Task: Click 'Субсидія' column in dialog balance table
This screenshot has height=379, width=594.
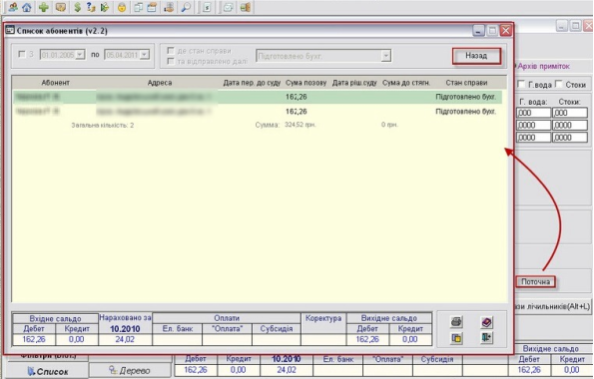Action: (x=276, y=329)
